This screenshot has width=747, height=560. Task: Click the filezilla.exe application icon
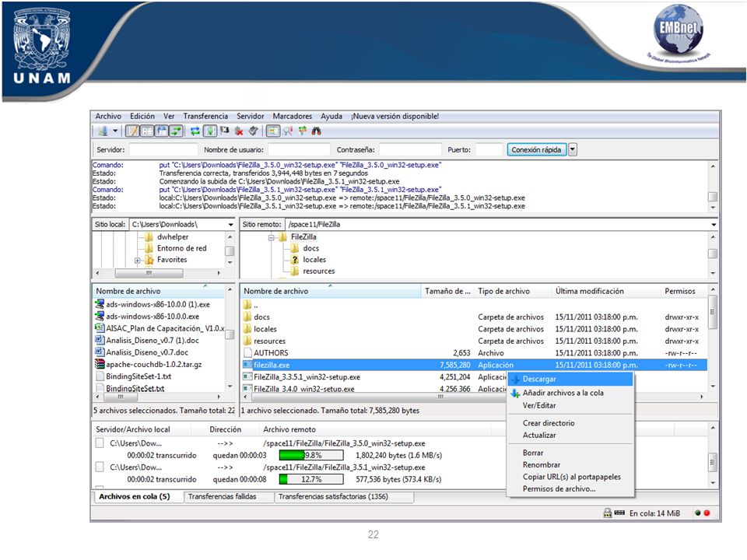(247, 365)
